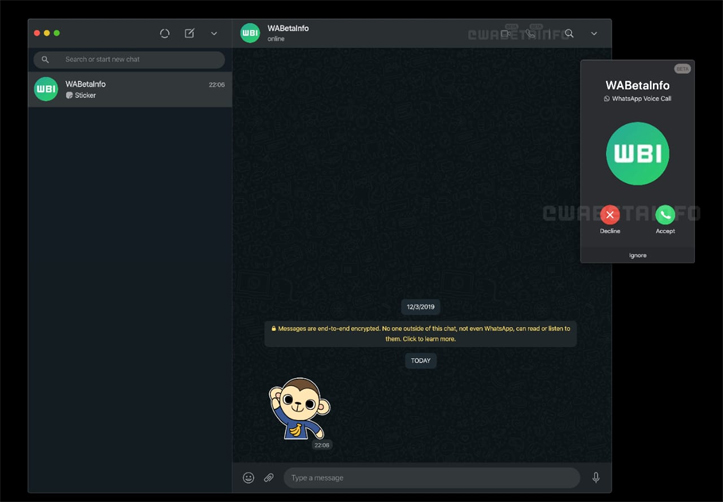
Task: Open the status updates icon in sidebar header
Action: tap(165, 34)
